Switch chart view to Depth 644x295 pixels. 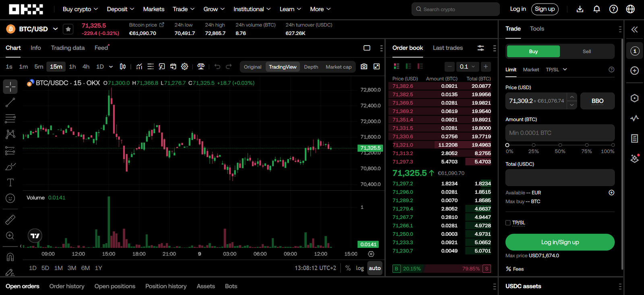tap(311, 67)
